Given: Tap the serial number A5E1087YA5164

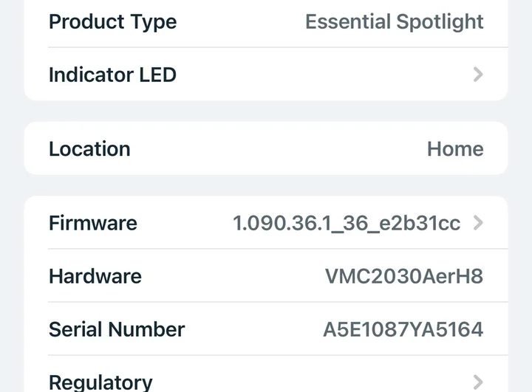Looking at the screenshot, I should point(403,329).
